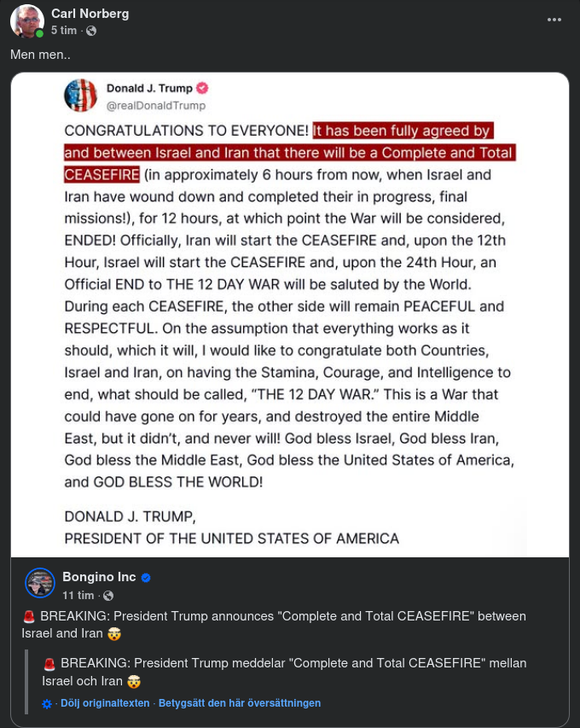Click Donald J. Trump's avatar in the image
The width and height of the screenshot is (580, 728).
tap(81, 95)
